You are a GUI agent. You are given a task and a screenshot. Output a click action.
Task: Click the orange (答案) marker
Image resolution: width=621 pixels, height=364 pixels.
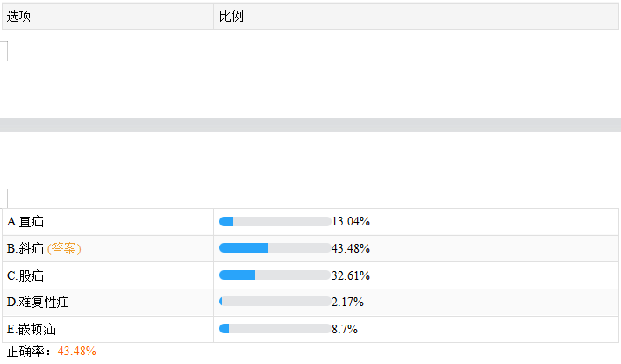[64, 248]
